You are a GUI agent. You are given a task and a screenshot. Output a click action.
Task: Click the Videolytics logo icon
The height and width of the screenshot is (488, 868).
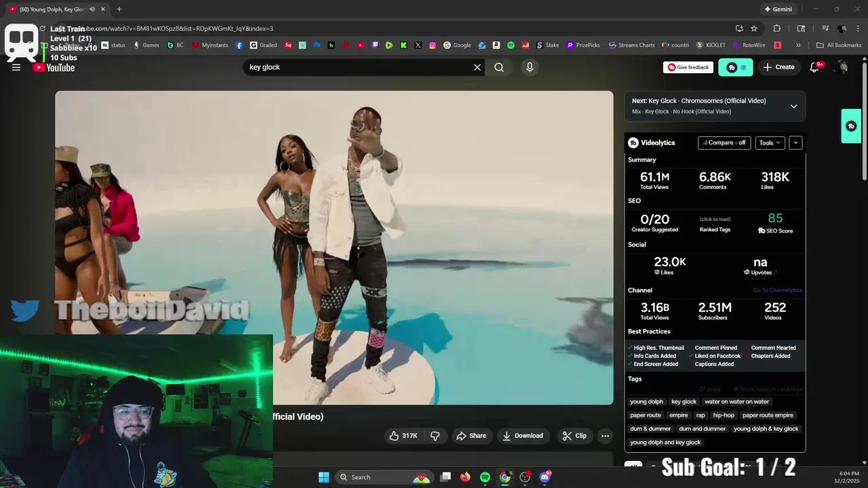(633, 143)
